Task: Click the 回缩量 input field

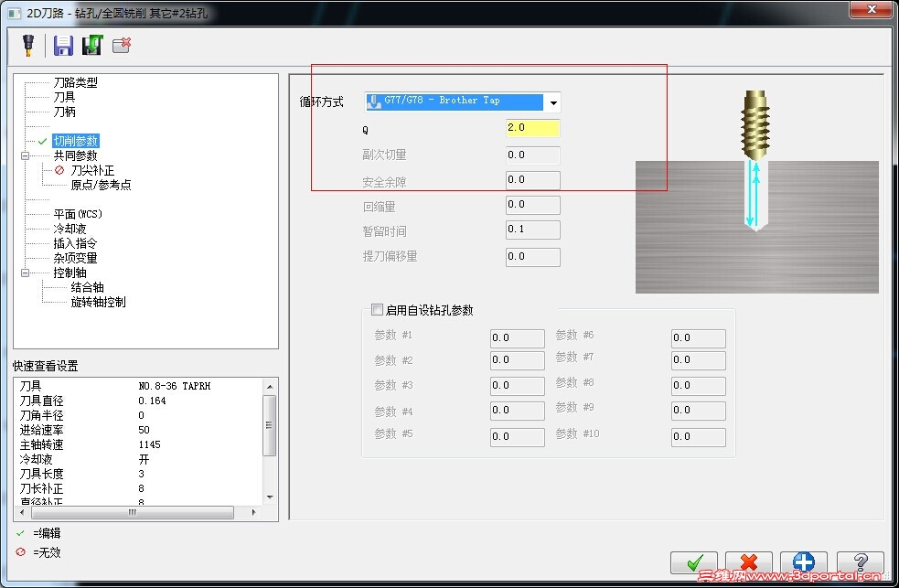Action: [532, 205]
